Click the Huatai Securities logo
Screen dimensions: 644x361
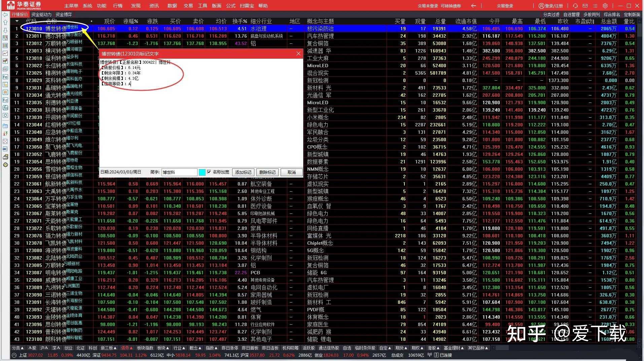coord(24,5)
